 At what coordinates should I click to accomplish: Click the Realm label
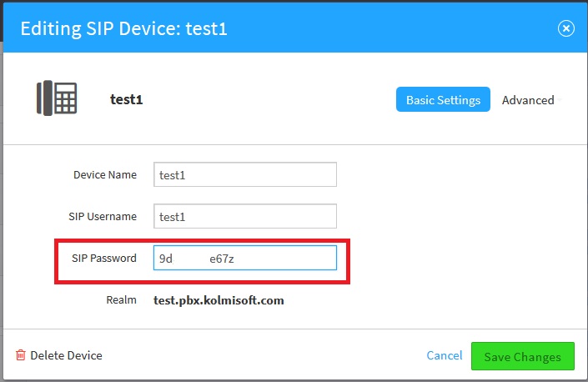coord(121,300)
